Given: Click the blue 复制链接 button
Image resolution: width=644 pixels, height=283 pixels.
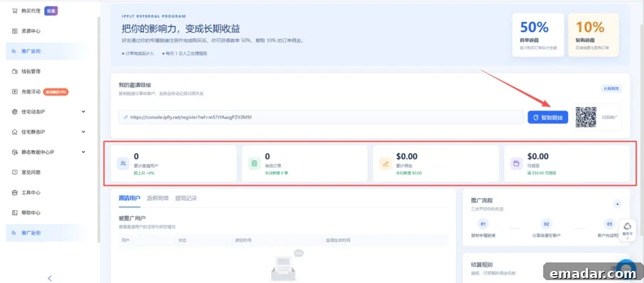Looking at the screenshot, I should 548,117.
